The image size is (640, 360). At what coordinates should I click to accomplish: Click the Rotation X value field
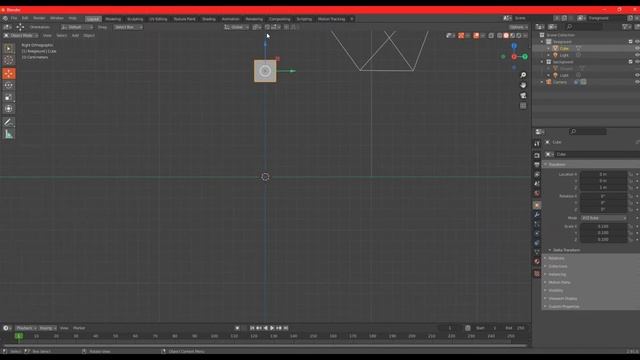(604, 196)
